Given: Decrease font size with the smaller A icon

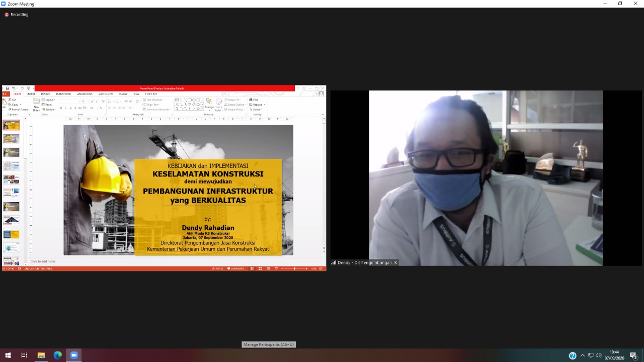Looking at the screenshot, I should pos(97,101).
